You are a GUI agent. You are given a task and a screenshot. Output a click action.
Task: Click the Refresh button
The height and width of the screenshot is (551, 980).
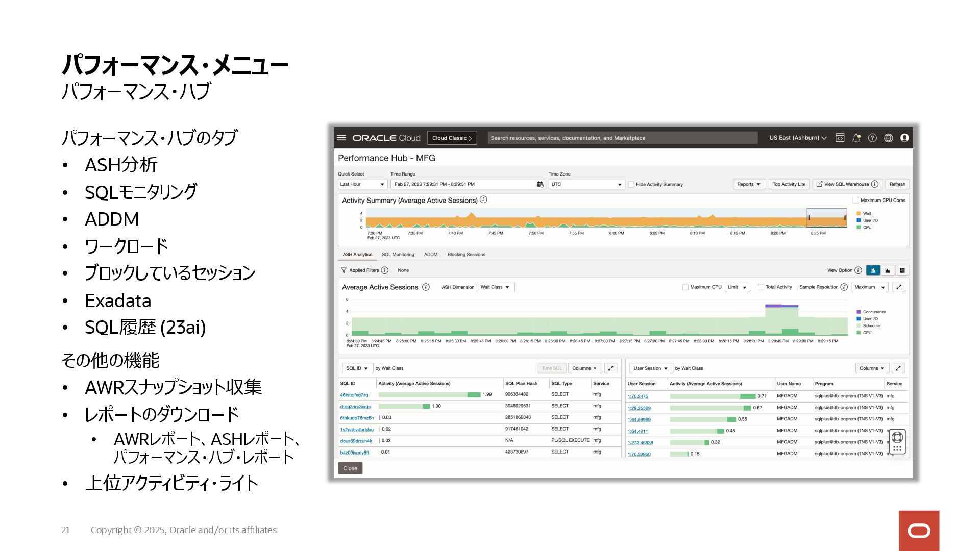897,184
